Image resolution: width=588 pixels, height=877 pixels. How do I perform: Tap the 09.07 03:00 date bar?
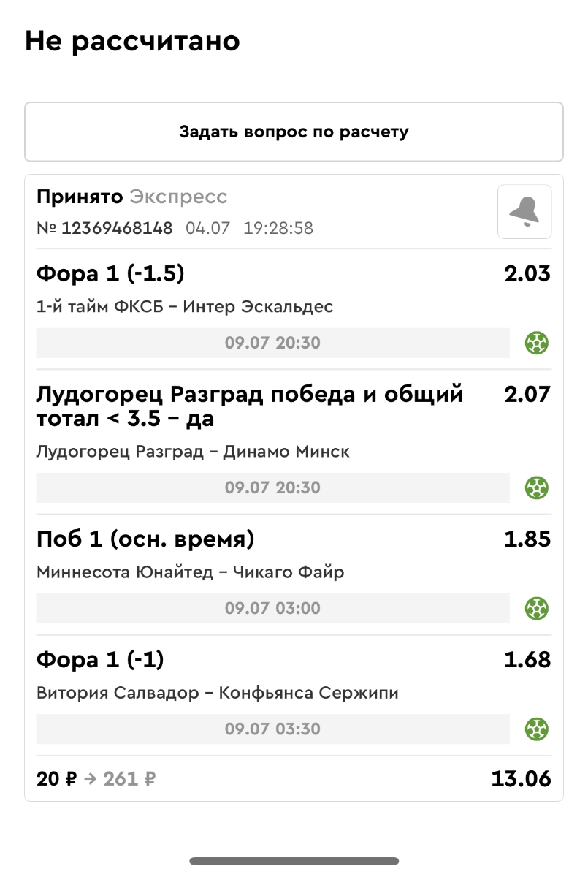[272, 608]
